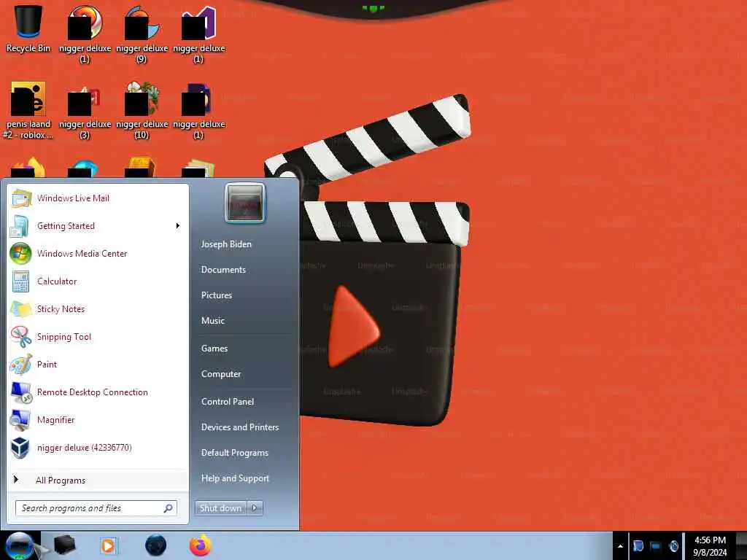Screen dimensions: 747x560
Task: Launch Magnifier
Action: pos(98,419)
